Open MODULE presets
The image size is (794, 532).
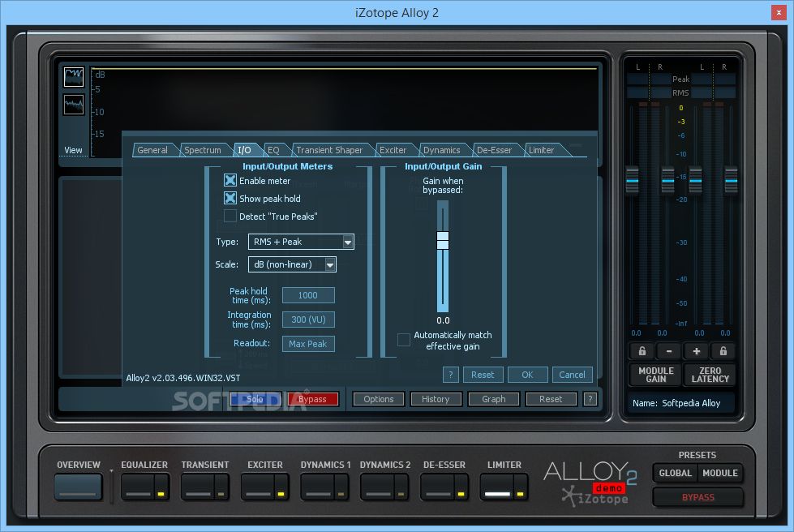coord(720,473)
